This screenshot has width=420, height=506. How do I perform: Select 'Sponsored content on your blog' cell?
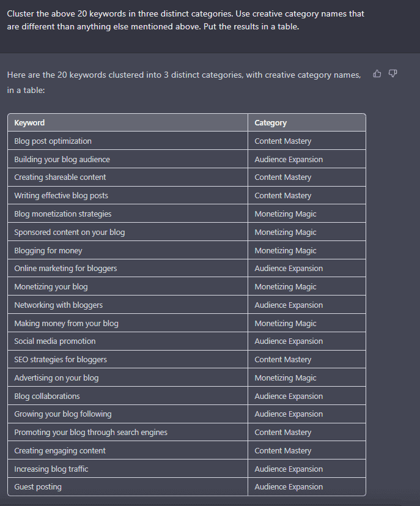coord(128,232)
